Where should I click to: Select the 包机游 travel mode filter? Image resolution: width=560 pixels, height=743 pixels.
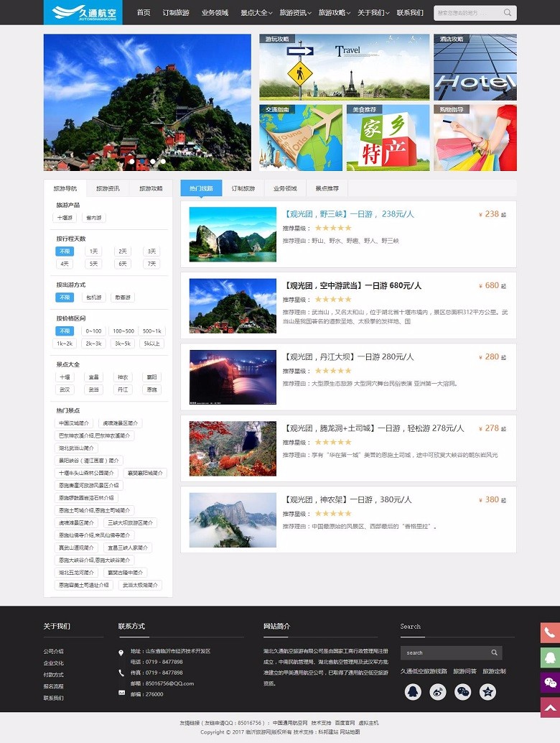point(94,297)
